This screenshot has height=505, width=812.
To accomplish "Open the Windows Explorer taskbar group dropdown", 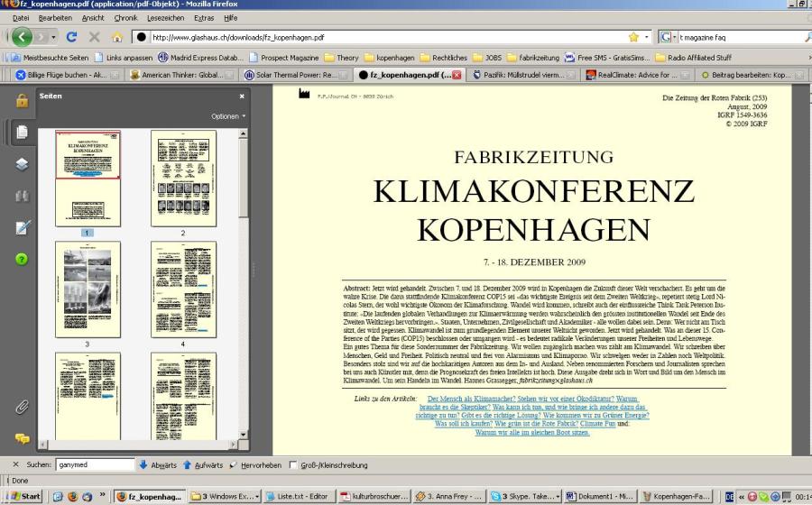I will 257,497.
